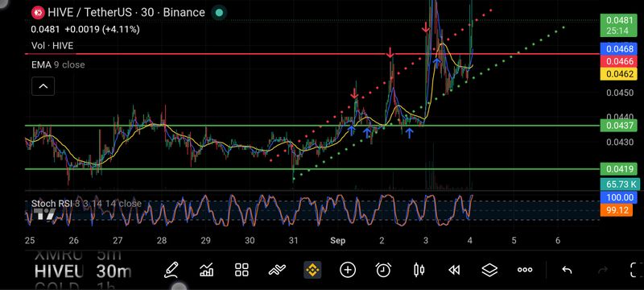This screenshot has height=290, width=644.
Task: Tap the Binance broker icon
Action: (x=312, y=270)
